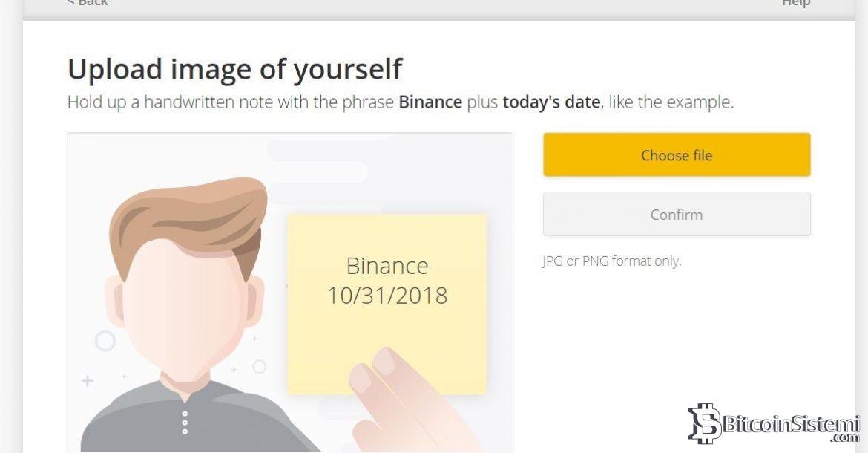
Task: Click the word Binance on the sticky note
Action: coord(387,266)
